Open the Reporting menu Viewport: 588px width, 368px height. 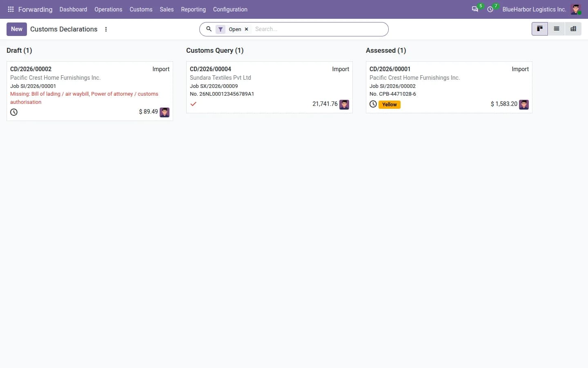pyautogui.click(x=194, y=9)
